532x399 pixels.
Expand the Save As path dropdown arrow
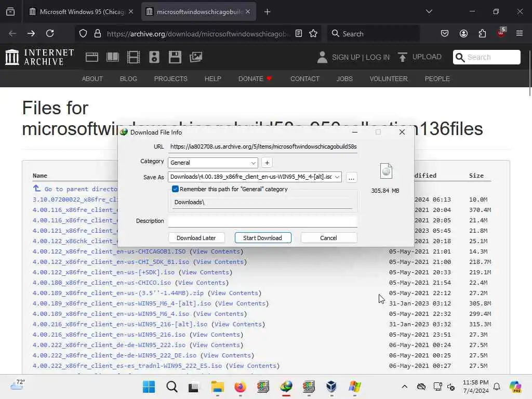click(x=337, y=177)
